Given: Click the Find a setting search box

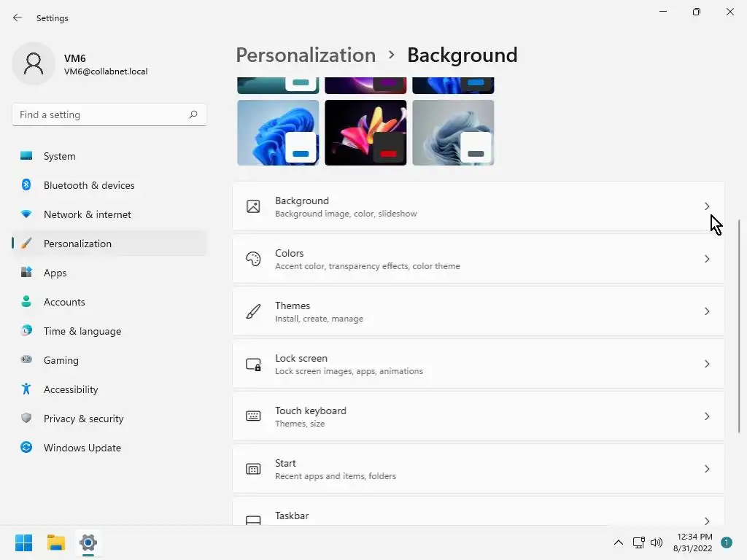Looking at the screenshot, I should click(102, 114).
